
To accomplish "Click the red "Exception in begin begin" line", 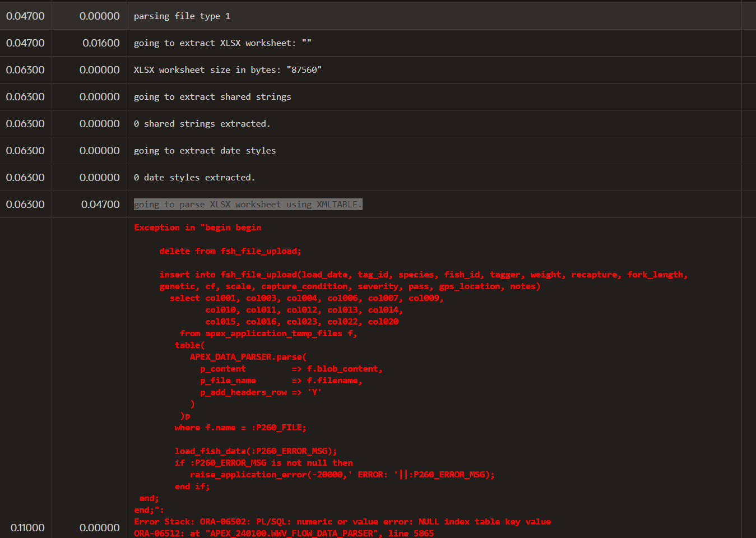I will coord(197,228).
